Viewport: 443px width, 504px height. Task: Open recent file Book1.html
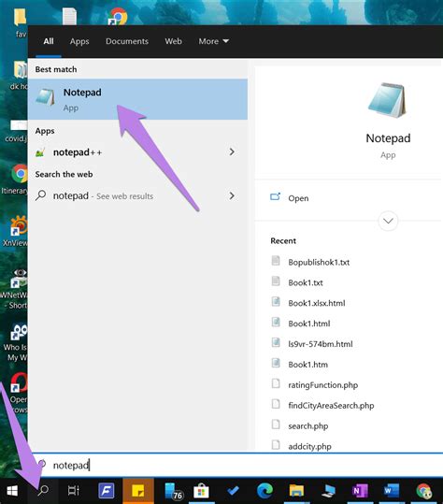[x=309, y=324]
